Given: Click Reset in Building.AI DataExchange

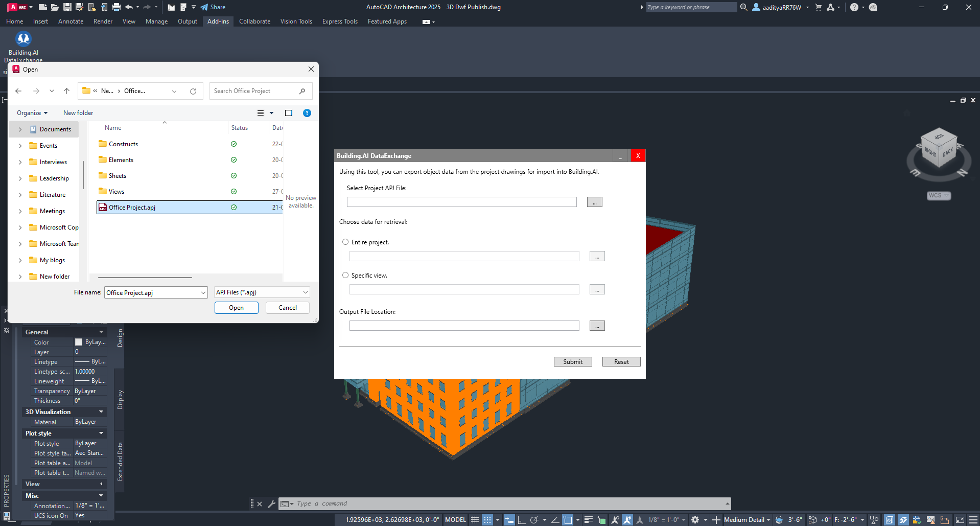Looking at the screenshot, I should (621, 362).
